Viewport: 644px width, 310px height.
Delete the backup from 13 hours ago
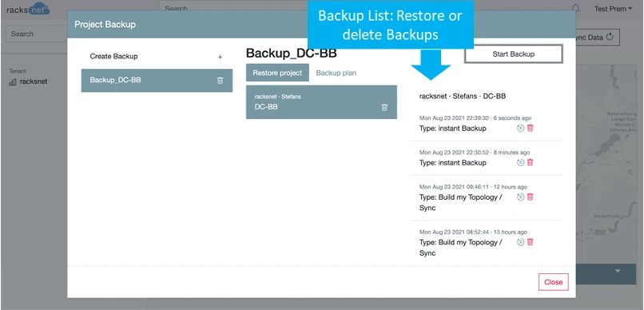[x=531, y=242]
